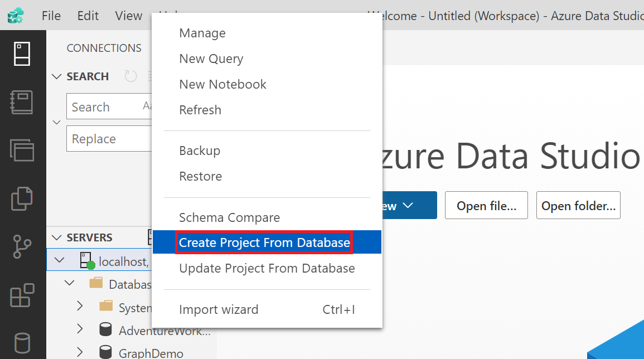644x359 pixels.
Task: Click the Open file button
Action: 486,205
